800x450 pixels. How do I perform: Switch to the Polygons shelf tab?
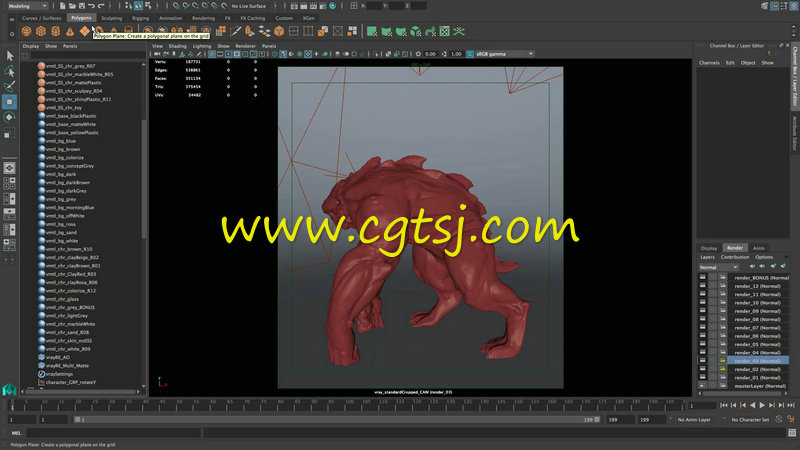click(x=81, y=18)
